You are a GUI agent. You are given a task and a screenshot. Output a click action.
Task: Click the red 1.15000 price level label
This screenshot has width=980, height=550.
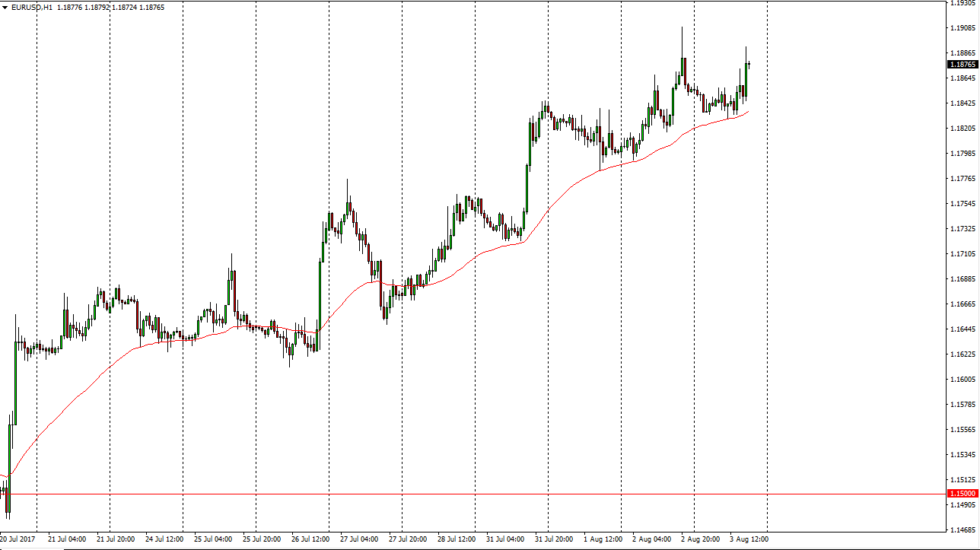(x=963, y=494)
